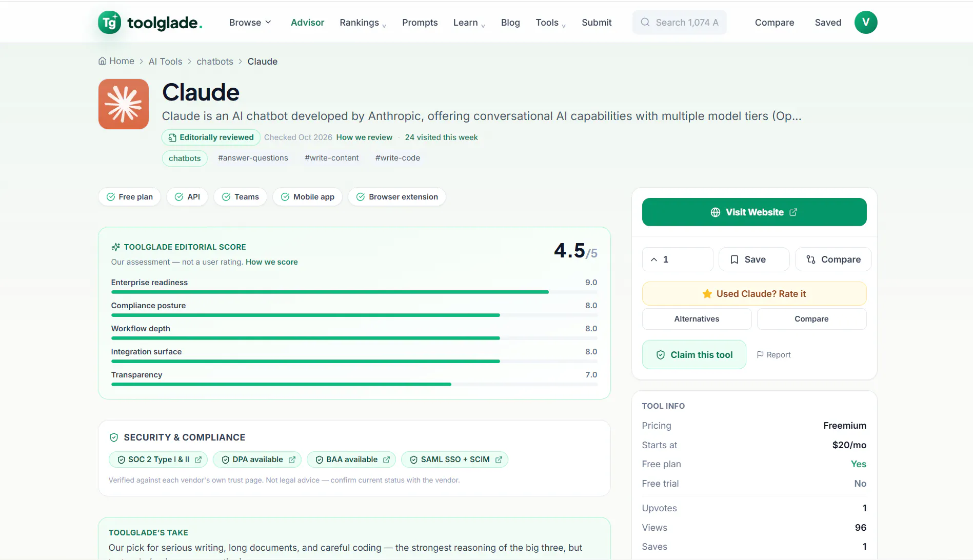This screenshot has height=560, width=973.
Task: Expand the Rankings dropdown menu
Action: [x=363, y=23]
